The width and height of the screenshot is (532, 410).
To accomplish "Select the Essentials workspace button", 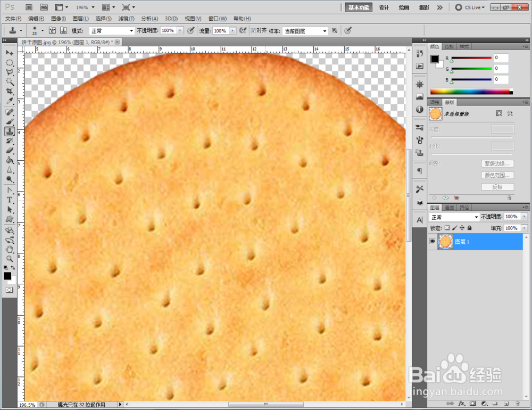I will 359,7.
